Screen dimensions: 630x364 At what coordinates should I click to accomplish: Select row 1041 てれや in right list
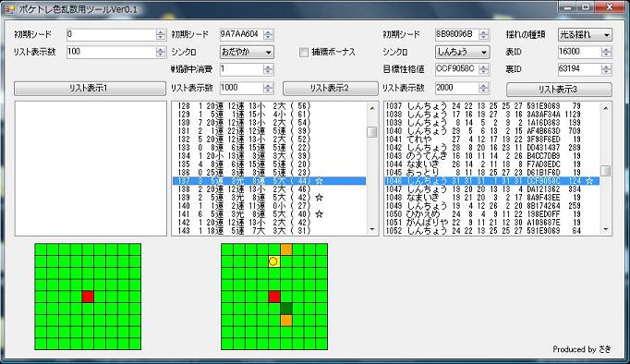[x=491, y=139]
